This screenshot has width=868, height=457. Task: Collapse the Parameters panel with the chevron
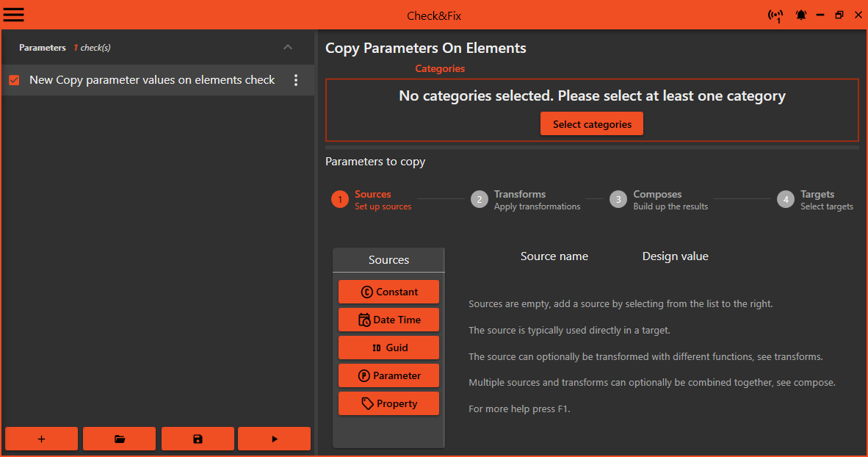[288, 47]
